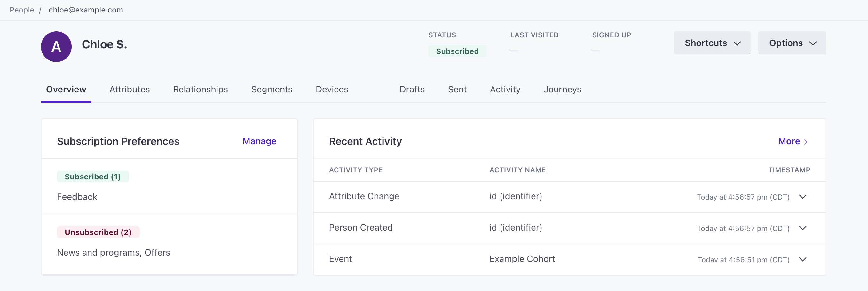This screenshot has height=291, width=868.
Task: View the Sent tab
Action: click(457, 89)
